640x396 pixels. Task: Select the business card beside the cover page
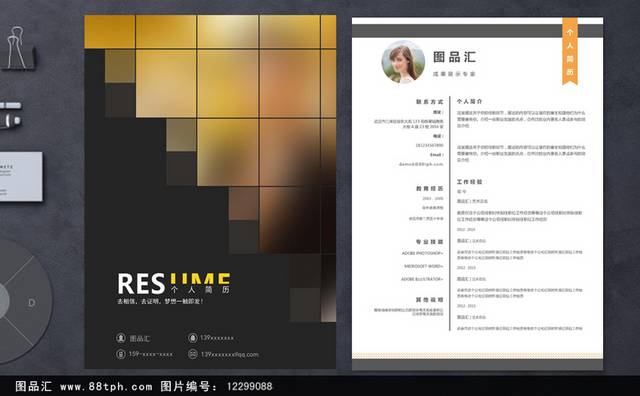tap(20, 176)
